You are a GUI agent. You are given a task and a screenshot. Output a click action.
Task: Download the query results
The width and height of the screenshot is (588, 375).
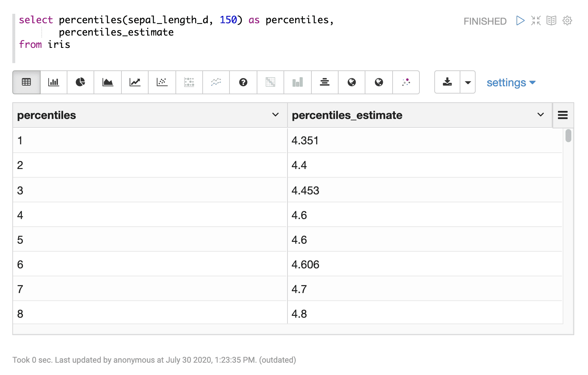click(447, 82)
